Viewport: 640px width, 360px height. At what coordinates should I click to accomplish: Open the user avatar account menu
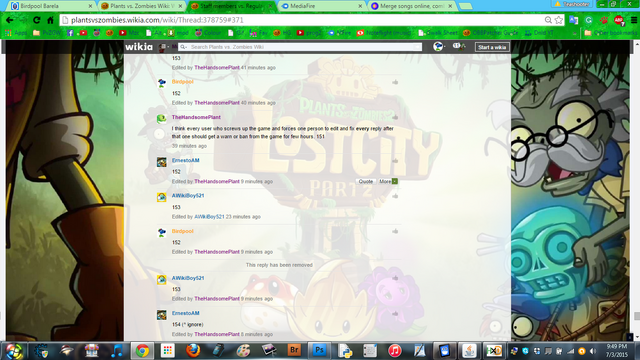[x=439, y=47]
